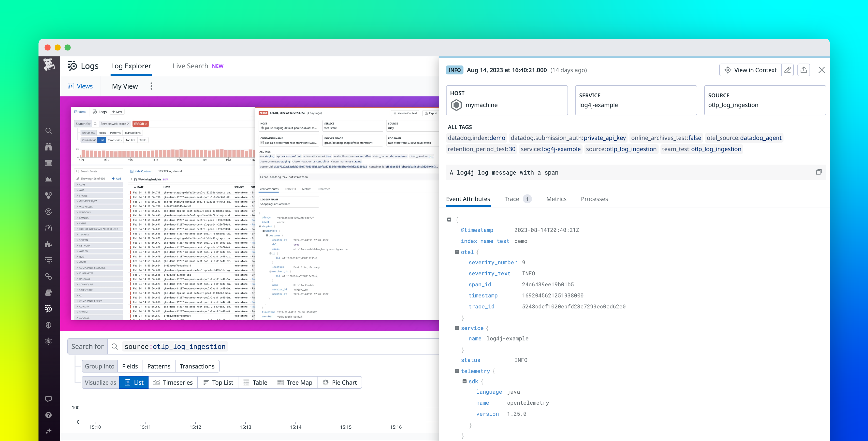The width and height of the screenshot is (868, 441).
Task: Open the help icon near the sidebar bottom
Action: click(x=48, y=415)
